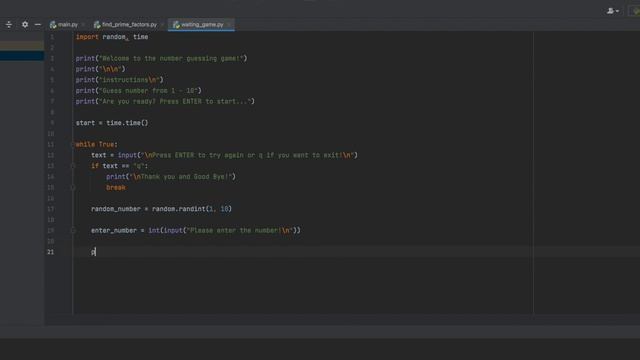This screenshot has width=640, height=360.
Task: Click line number 11 in the gutter
Action: (51, 144)
